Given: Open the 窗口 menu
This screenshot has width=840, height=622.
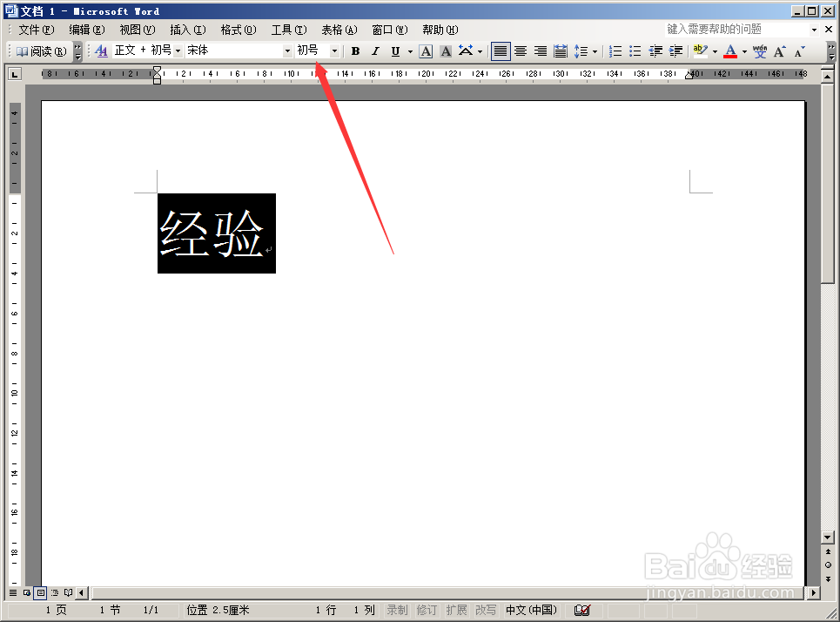Looking at the screenshot, I should pyautogui.click(x=389, y=30).
